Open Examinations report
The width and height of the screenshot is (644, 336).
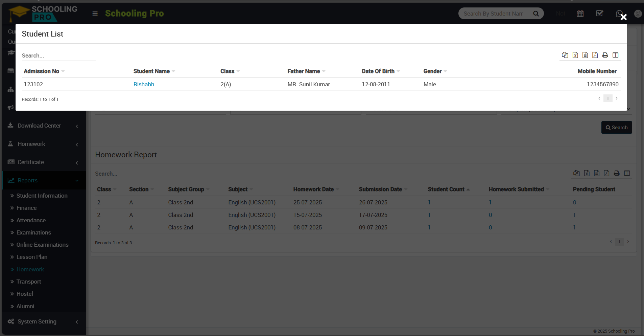click(x=33, y=232)
